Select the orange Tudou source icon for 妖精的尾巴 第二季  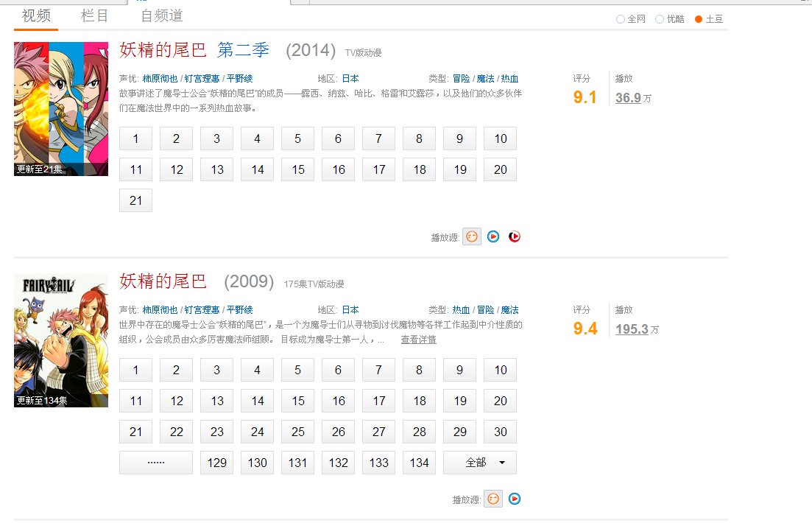(x=472, y=237)
